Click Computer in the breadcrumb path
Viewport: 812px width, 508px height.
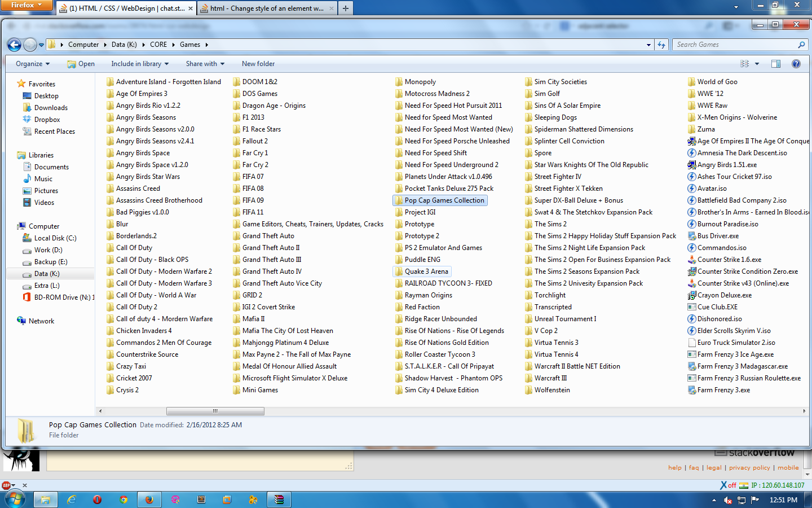83,45
